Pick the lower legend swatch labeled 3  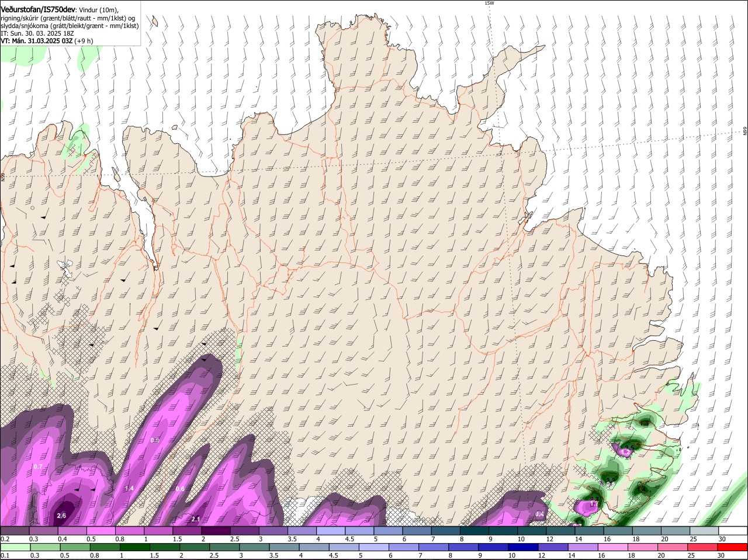255,547
